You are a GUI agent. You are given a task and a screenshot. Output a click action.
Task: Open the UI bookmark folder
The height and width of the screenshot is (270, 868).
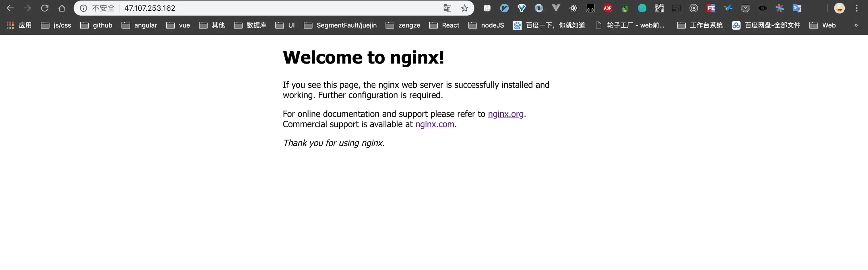pos(285,25)
